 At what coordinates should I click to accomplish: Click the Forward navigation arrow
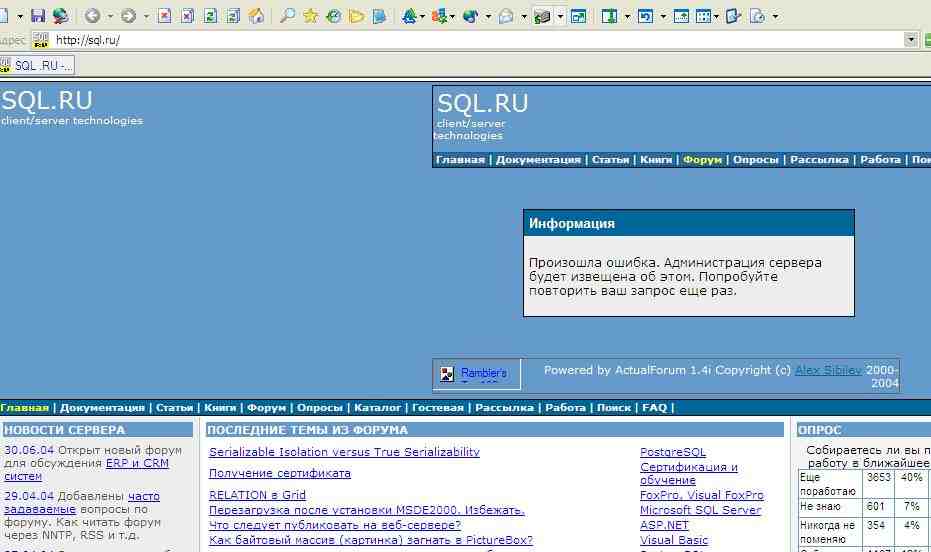[x=128, y=16]
